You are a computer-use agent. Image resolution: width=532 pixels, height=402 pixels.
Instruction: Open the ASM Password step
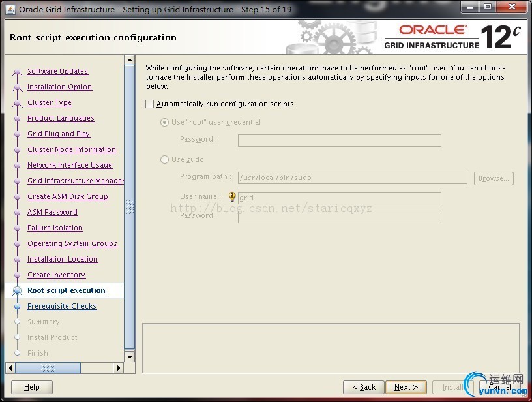(x=53, y=212)
